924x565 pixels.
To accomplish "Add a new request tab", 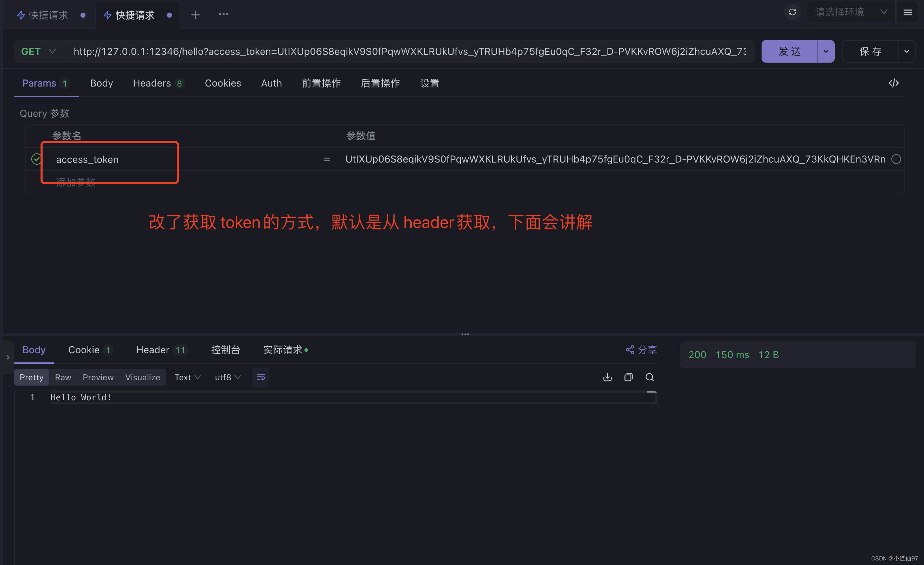I will tap(195, 15).
